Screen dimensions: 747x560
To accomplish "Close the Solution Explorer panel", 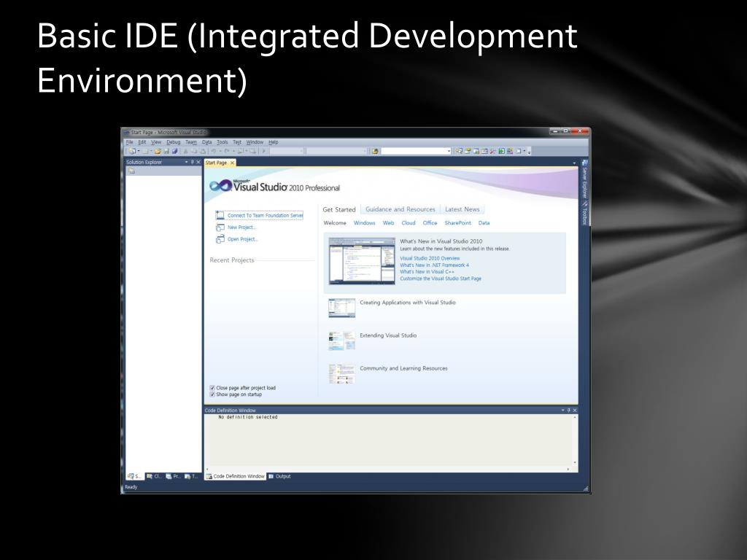I will (198, 163).
